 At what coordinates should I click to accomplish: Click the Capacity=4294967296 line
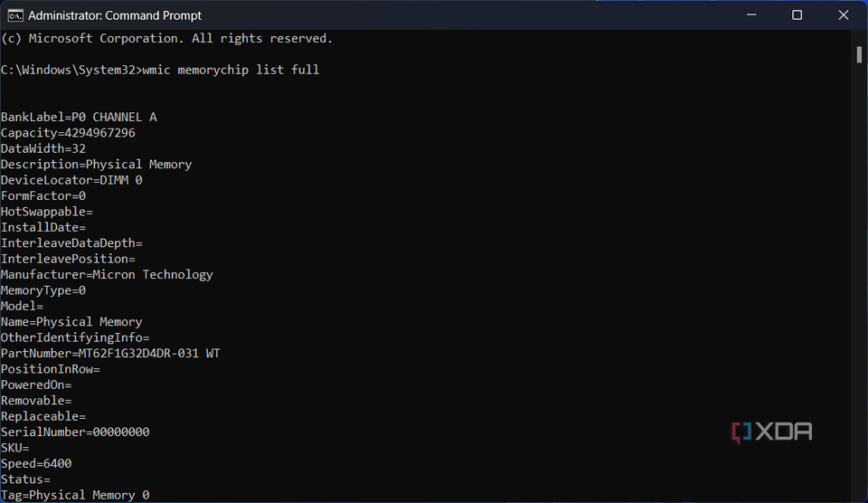pos(68,133)
